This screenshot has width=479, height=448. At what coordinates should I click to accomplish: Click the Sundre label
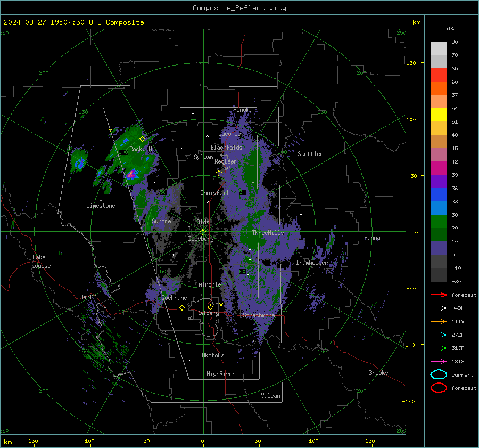[161, 221]
